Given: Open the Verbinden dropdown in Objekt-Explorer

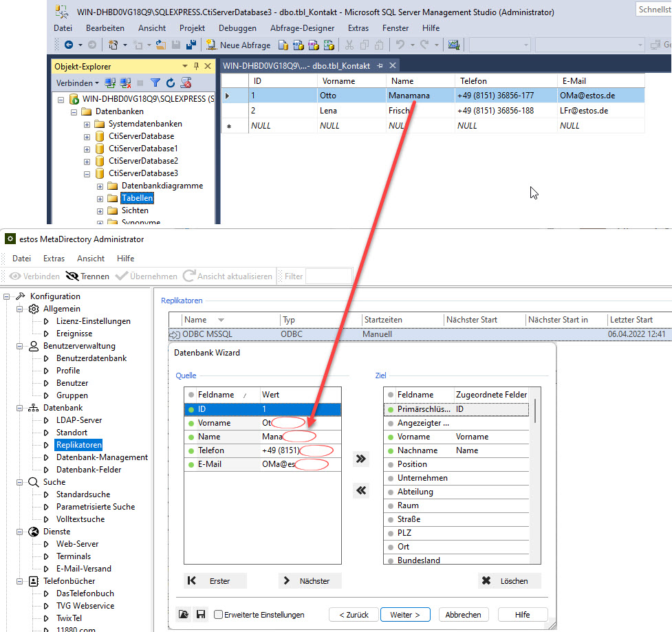Looking at the screenshot, I should tap(77, 83).
